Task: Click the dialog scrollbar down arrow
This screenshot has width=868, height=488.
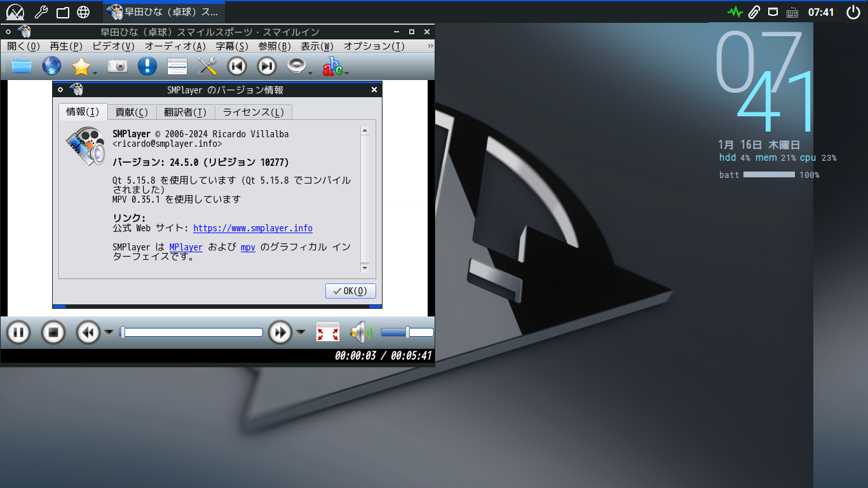Action: [365, 268]
